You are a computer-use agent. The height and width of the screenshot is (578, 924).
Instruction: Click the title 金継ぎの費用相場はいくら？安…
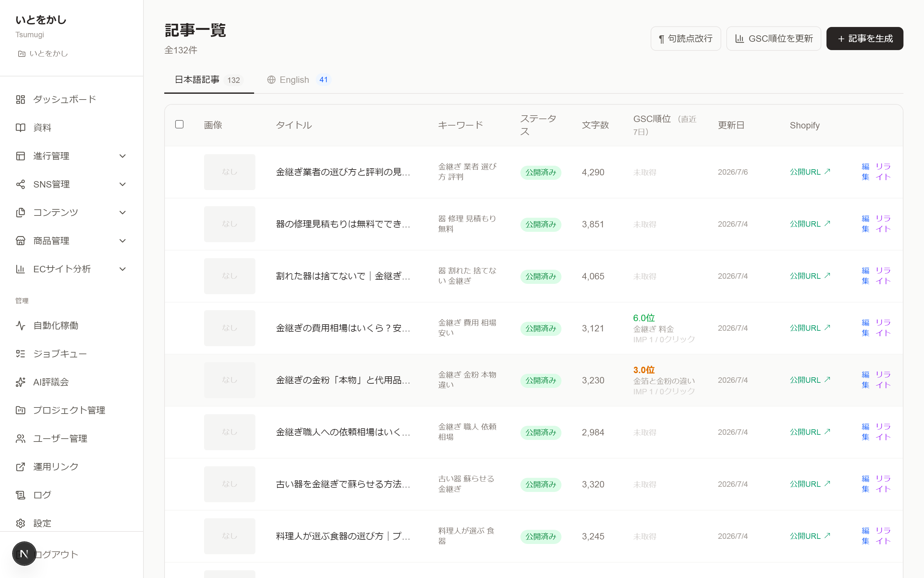pos(343,328)
